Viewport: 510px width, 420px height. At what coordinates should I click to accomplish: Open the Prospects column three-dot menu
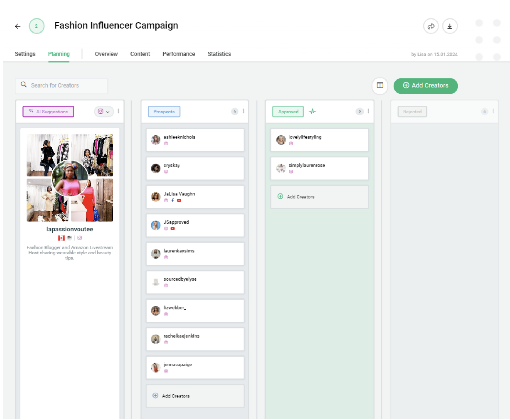click(243, 111)
